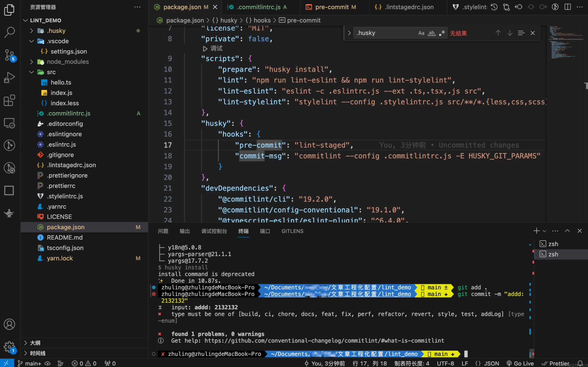Go to previous search match arrow
Image resolution: width=588 pixels, height=367 pixels.
point(498,33)
